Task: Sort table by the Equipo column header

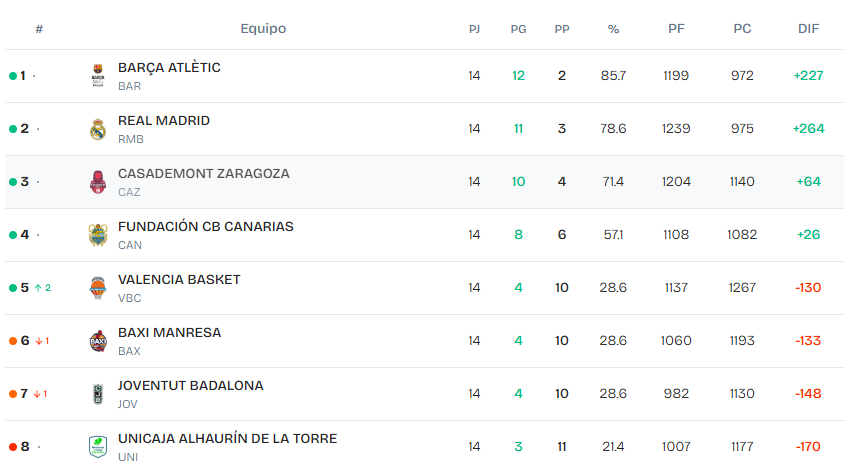Action: coord(263,29)
